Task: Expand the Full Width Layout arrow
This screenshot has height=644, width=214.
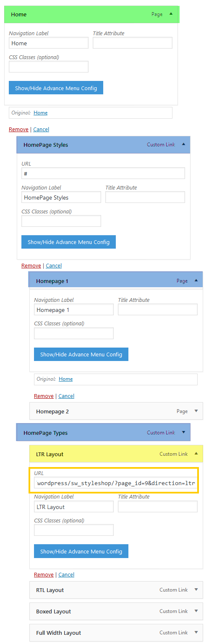Action: click(196, 632)
